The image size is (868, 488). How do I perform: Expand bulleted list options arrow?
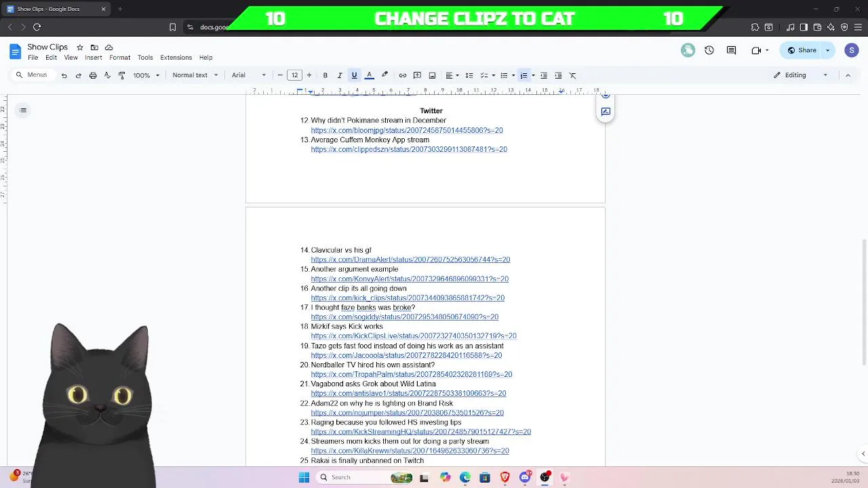[513, 75]
